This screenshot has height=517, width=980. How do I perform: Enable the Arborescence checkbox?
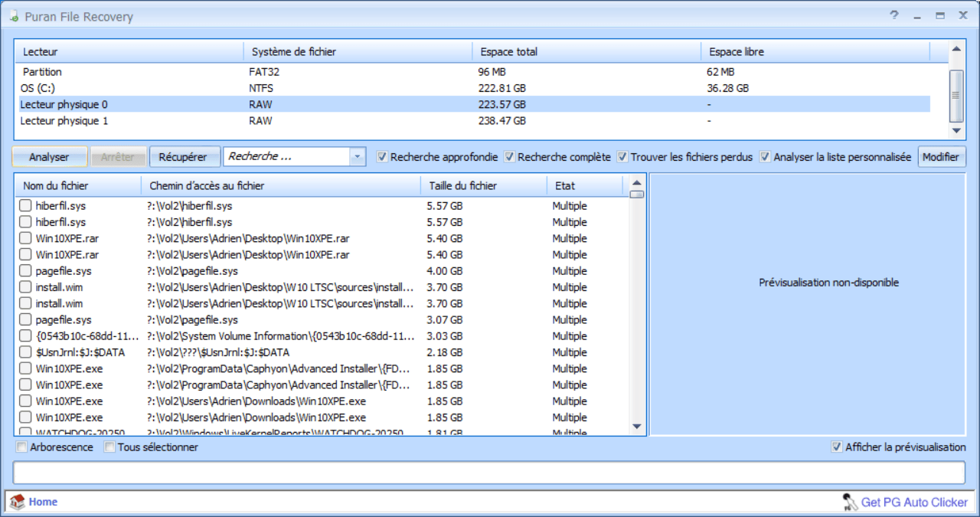[x=21, y=447]
